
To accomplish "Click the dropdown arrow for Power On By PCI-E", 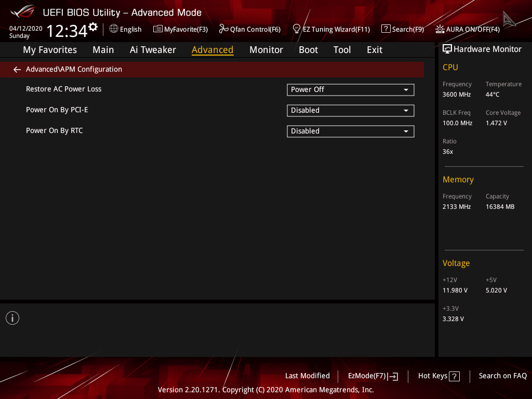I will coord(406,111).
